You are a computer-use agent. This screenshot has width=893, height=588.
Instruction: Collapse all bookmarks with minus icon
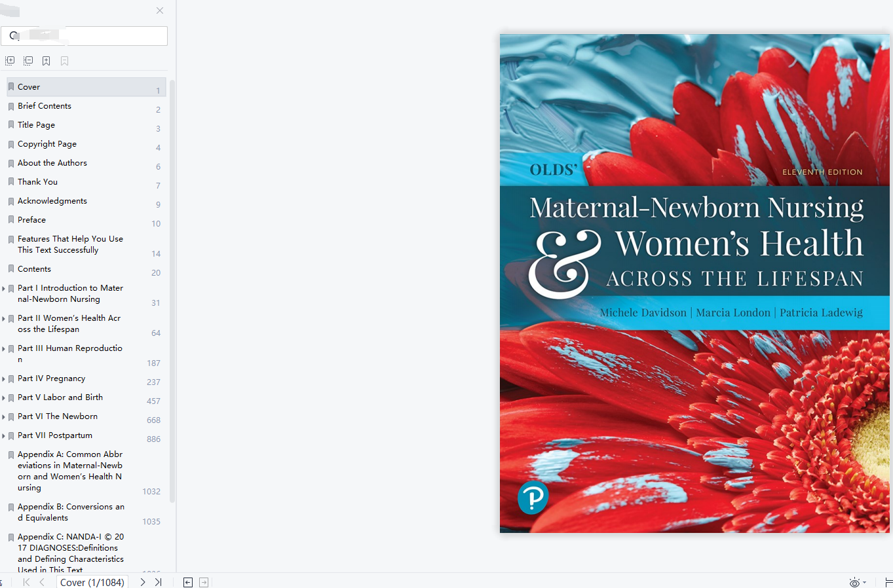pyautogui.click(x=28, y=61)
